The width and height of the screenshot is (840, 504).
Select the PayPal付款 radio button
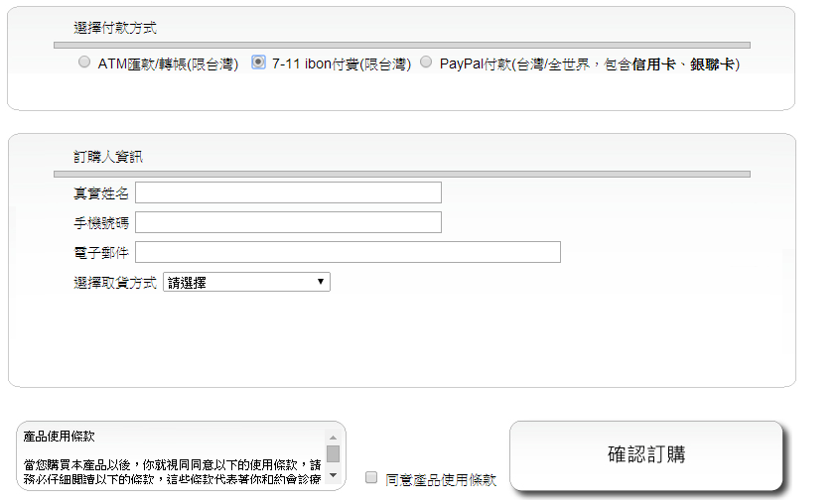pos(426,63)
